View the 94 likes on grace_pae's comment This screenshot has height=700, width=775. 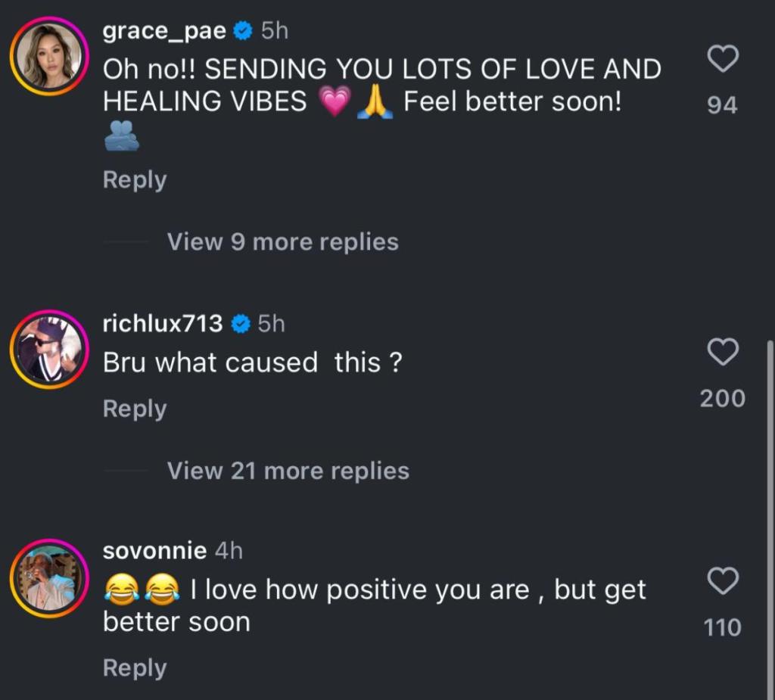pyautogui.click(x=722, y=105)
